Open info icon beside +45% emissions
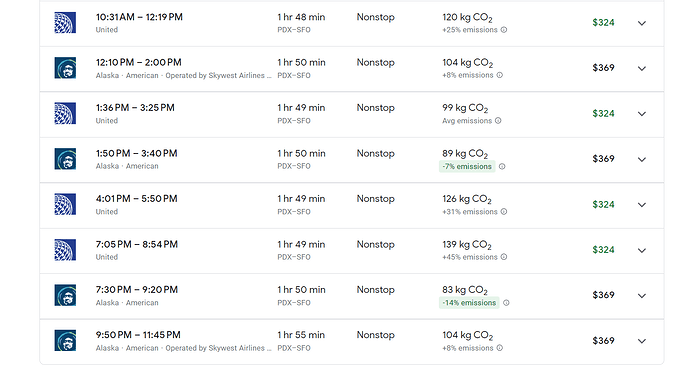 click(504, 257)
